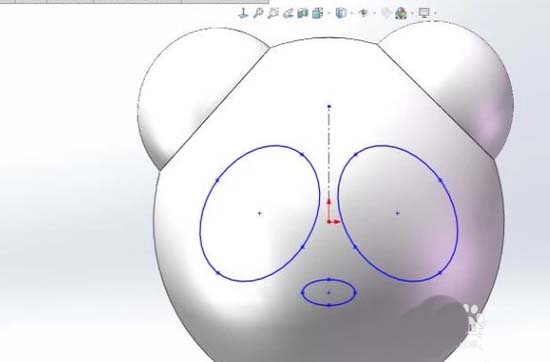550x362 pixels.
Task: Click the Hide/Show Items icon
Action: tap(363, 13)
